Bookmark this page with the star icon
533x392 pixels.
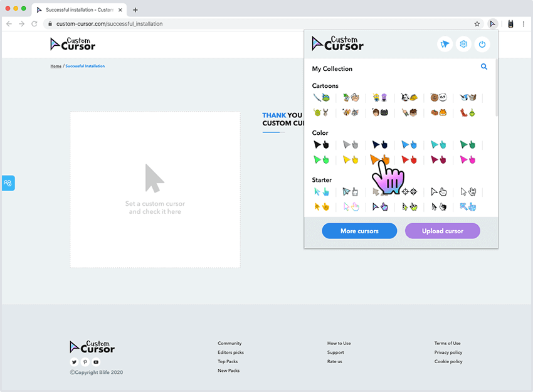pos(477,24)
